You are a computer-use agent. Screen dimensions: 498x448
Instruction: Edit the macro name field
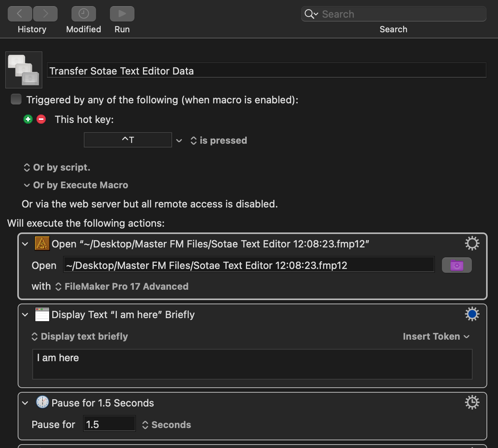click(x=266, y=71)
